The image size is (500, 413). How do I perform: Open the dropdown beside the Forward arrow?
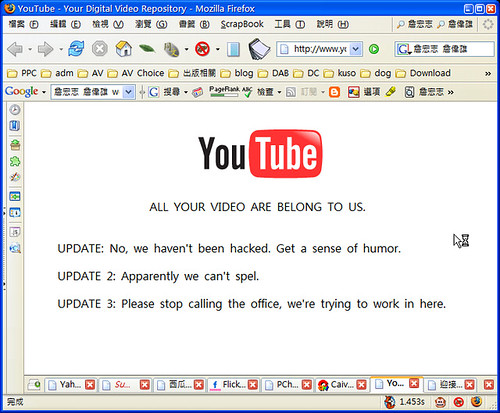[x=61, y=49]
